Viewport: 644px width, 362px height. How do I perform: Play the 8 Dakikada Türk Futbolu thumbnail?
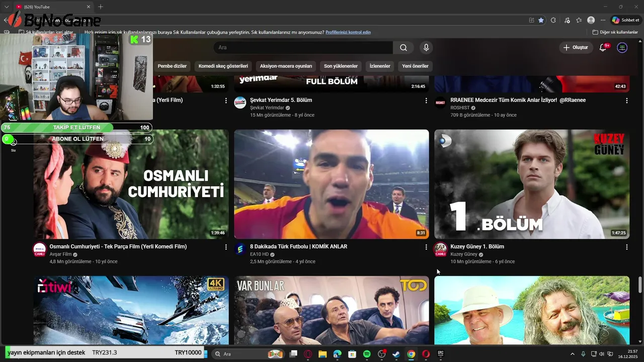point(332,184)
